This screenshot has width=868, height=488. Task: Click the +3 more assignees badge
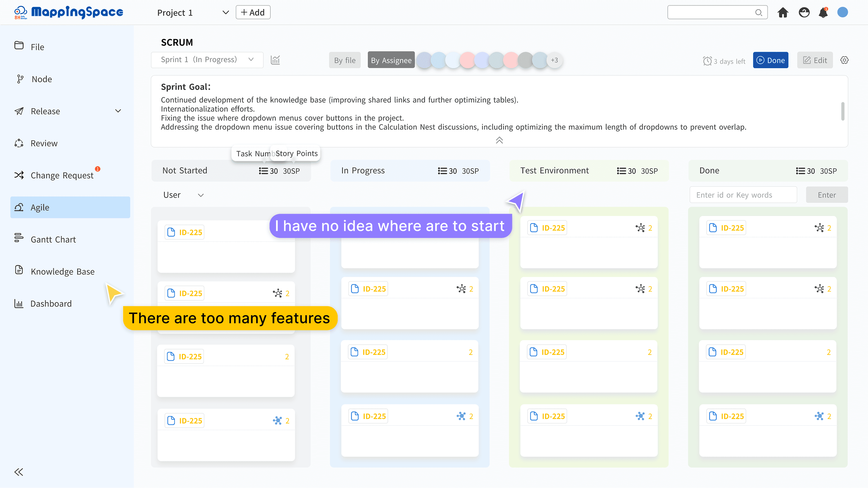[x=554, y=60]
